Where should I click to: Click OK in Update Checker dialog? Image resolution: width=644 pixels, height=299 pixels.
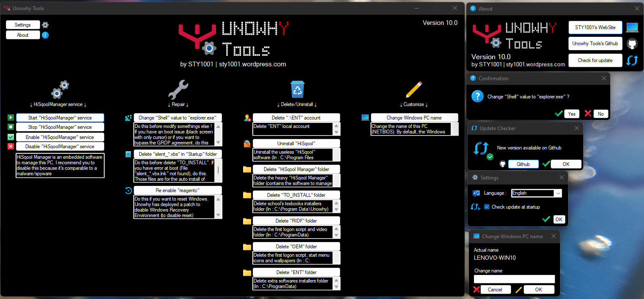point(566,164)
